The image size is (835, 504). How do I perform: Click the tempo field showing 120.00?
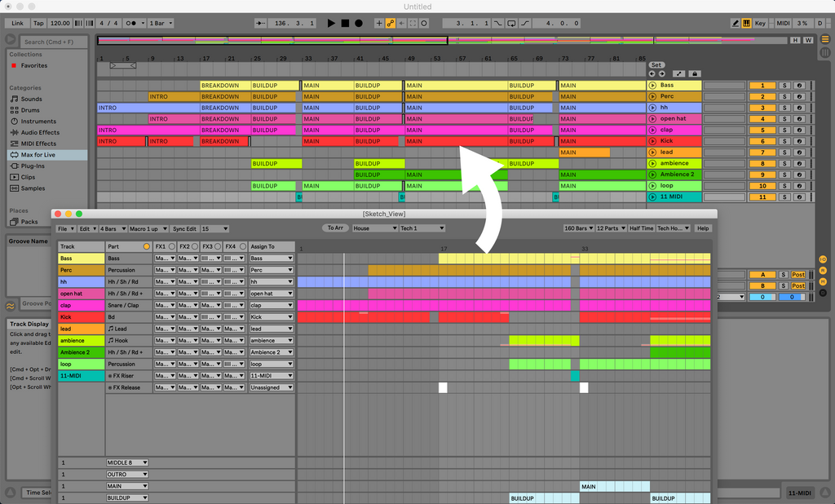pos(60,23)
